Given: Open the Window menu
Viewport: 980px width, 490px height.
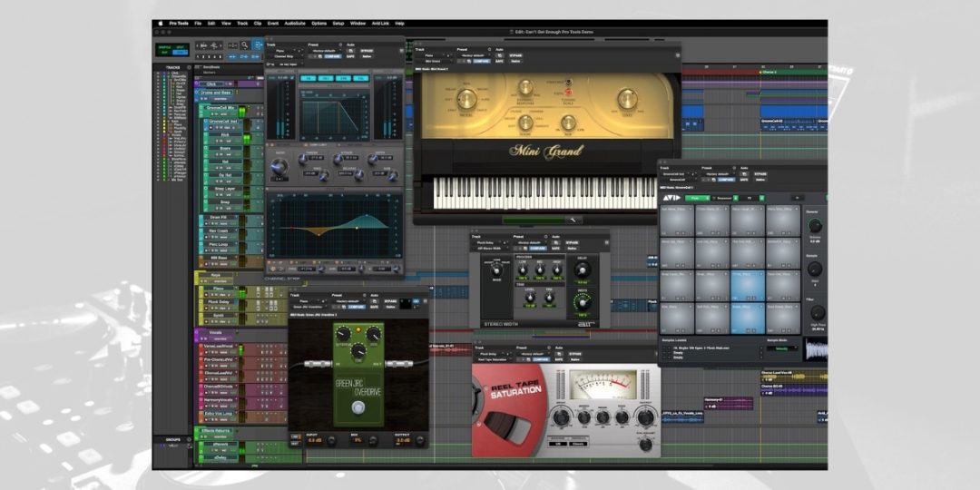Looking at the screenshot, I should click(358, 23).
